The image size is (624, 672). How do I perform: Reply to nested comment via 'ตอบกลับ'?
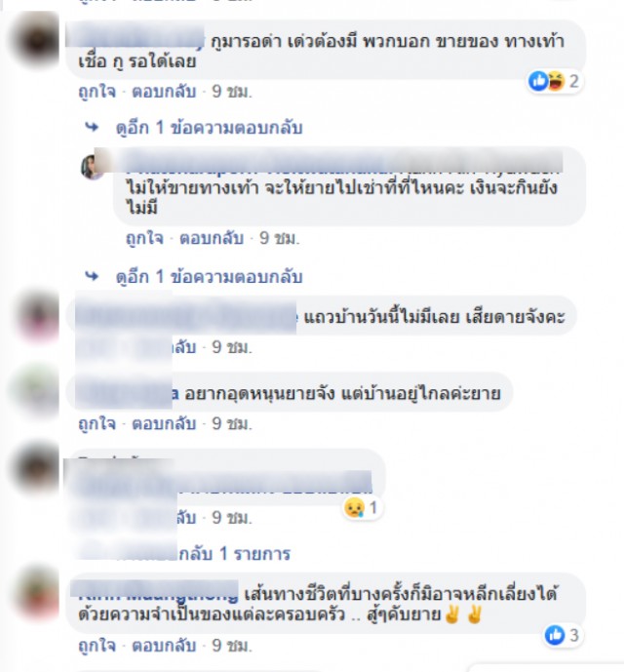[212, 238]
